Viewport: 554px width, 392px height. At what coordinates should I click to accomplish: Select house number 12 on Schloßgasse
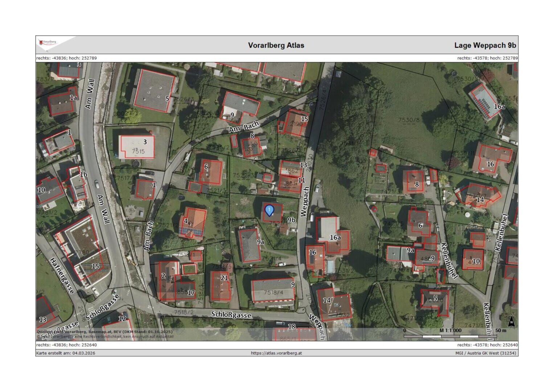pos(122,319)
